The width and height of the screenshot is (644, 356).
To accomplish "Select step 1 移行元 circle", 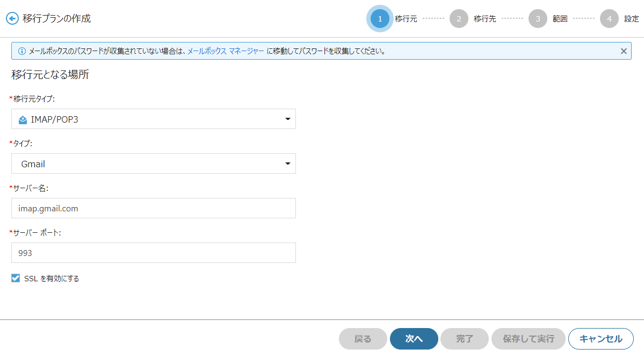I will point(380,18).
